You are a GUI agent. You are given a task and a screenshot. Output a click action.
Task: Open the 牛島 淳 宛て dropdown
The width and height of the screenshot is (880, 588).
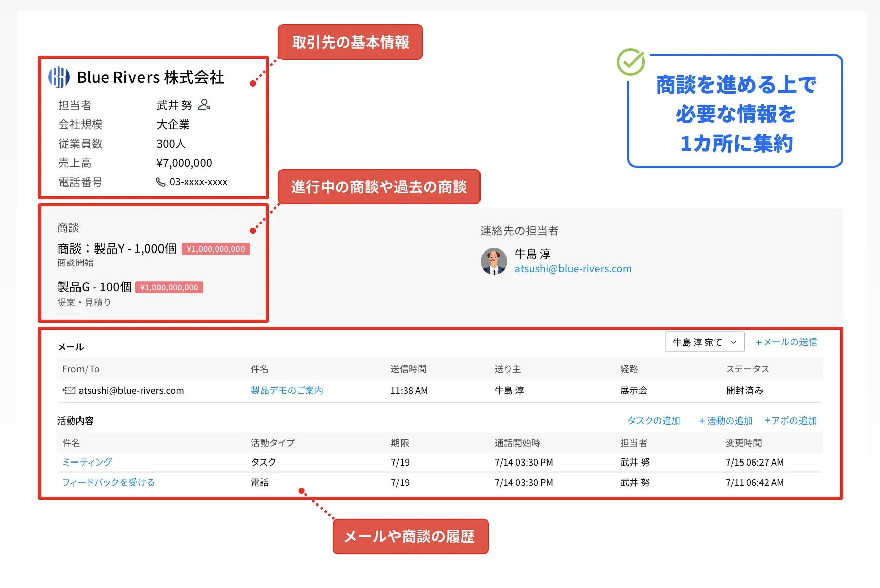(704, 342)
